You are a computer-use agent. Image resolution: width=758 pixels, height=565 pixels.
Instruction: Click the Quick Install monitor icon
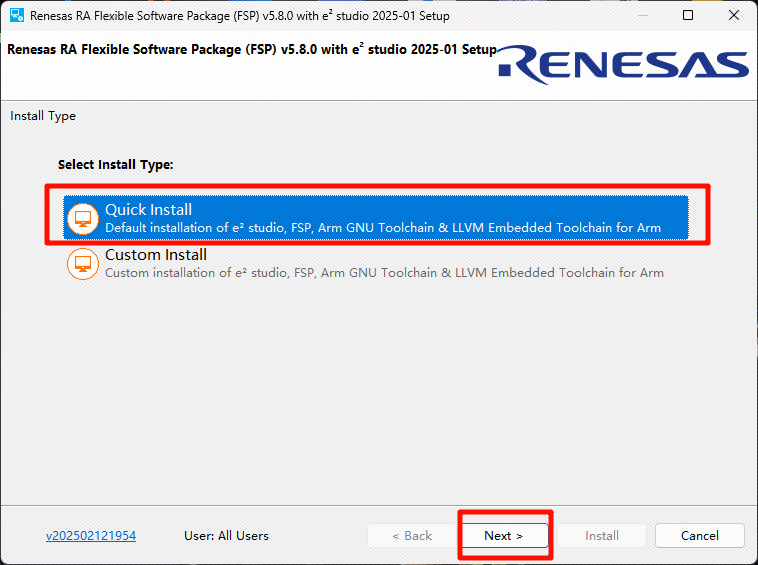tap(83, 218)
